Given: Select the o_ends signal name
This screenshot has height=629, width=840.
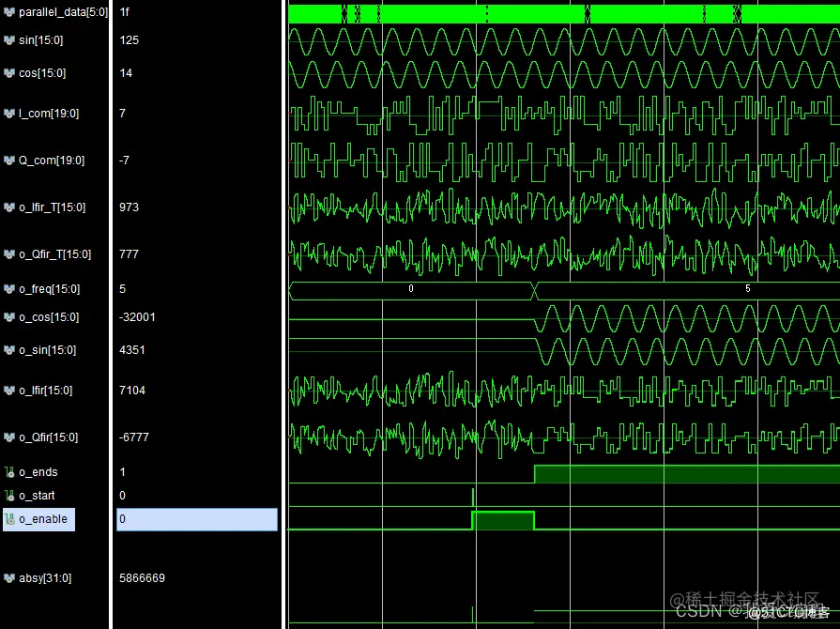Looking at the screenshot, I should (38, 472).
